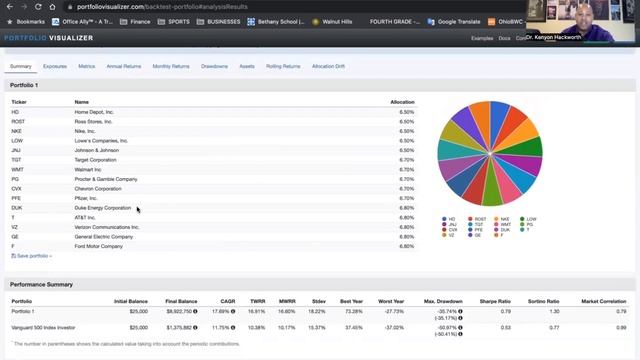
Task: Click the Allocation column header
Action: click(x=402, y=102)
